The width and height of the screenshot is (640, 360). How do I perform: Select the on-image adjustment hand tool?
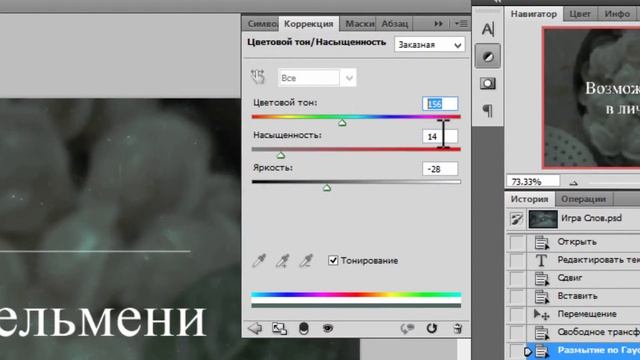pos(258,77)
